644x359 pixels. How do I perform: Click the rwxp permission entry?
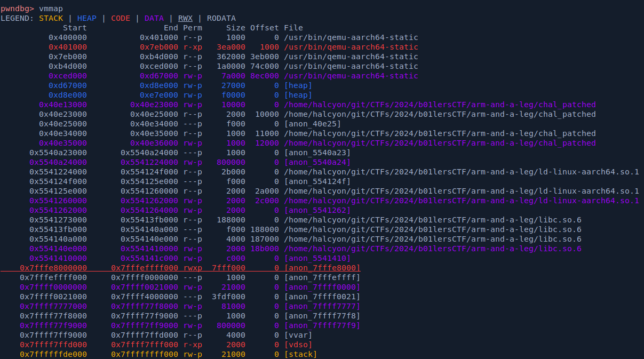(x=192, y=268)
